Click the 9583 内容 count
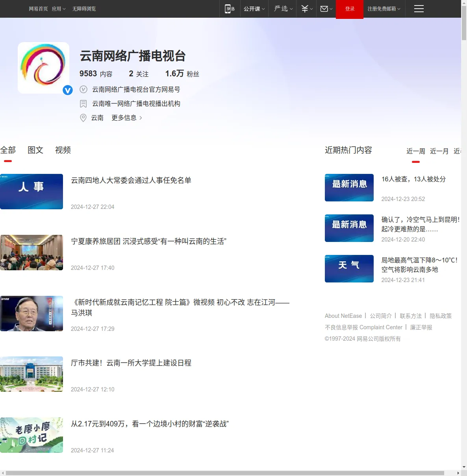This screenshot has height=476, width=467. tap(96, 74)
